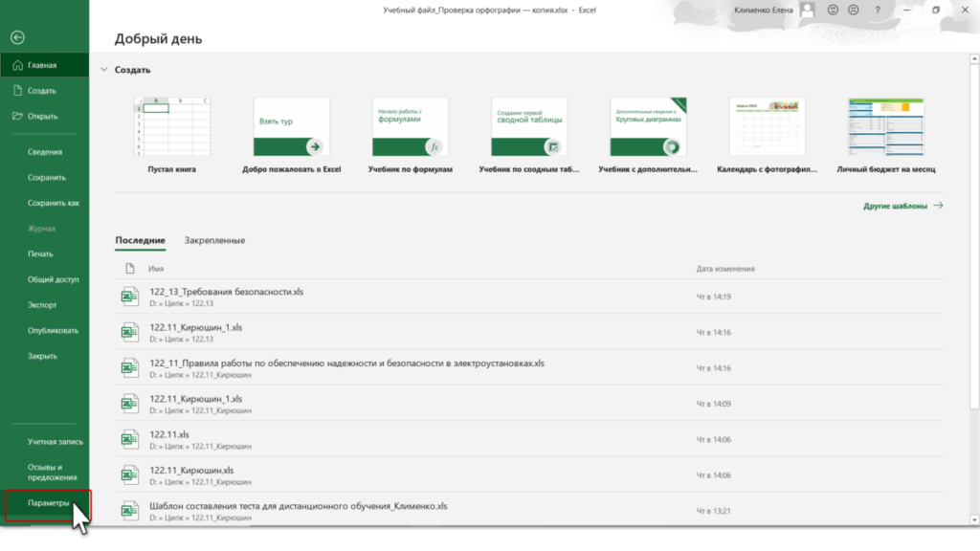Select Создать in the left sidebar
Viewport: 980px width, 551px height.
(x=44, y=91)
